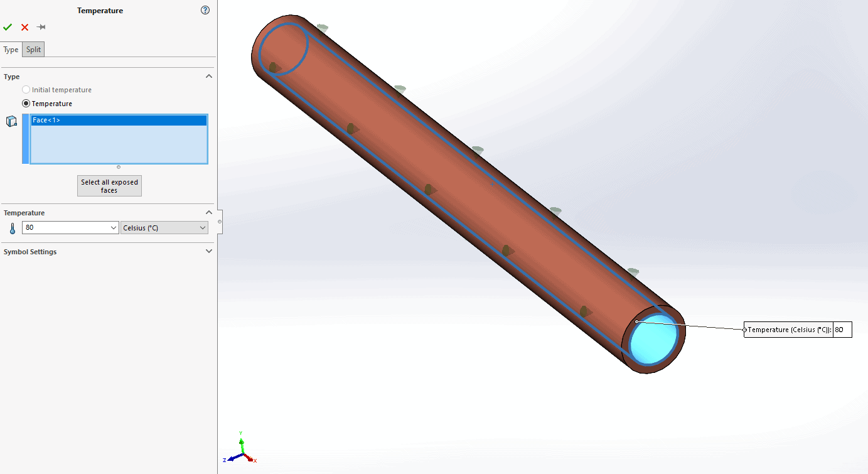Click the callout temperature value field
This screenshot has height=474, width=868.
[842, 330]
